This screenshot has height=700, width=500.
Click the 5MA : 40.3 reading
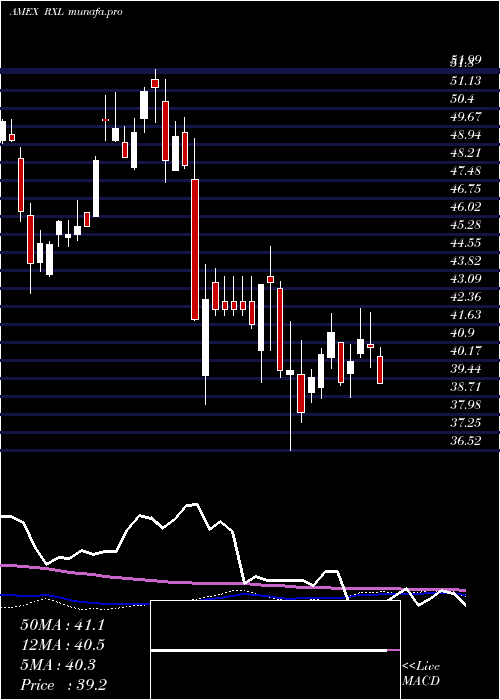[58, 665]
